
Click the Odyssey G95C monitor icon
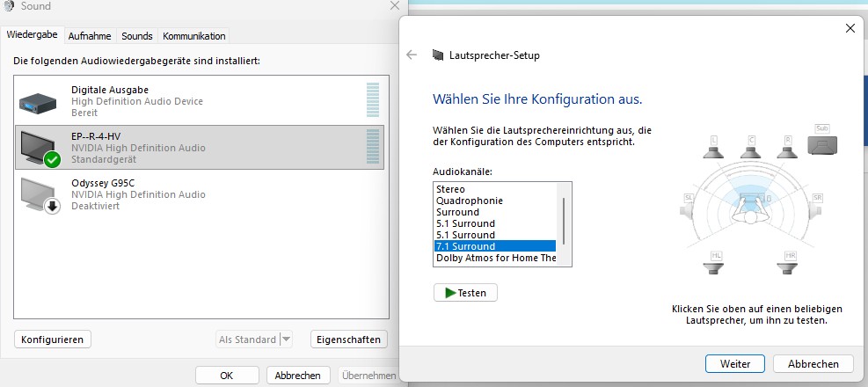[40, 195]
